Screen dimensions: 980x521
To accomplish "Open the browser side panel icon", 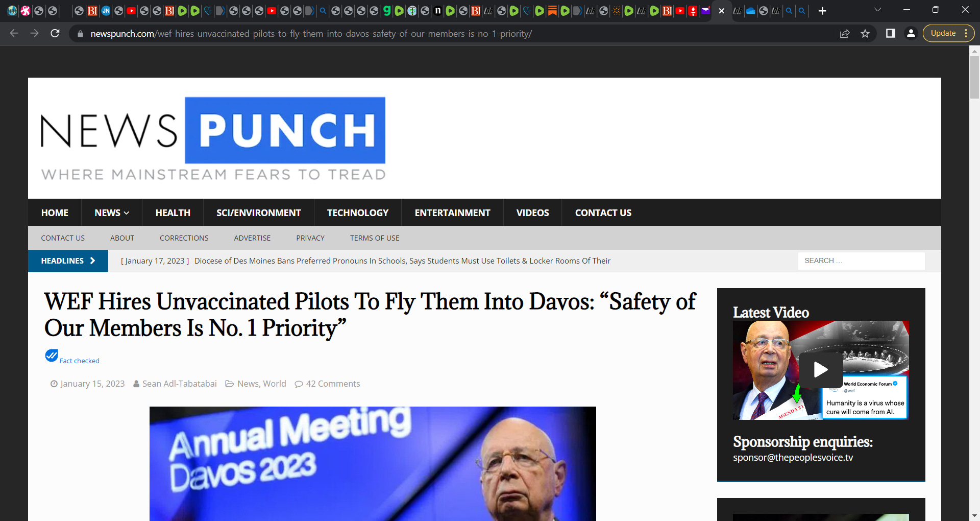I will click(x=891, y=33).
